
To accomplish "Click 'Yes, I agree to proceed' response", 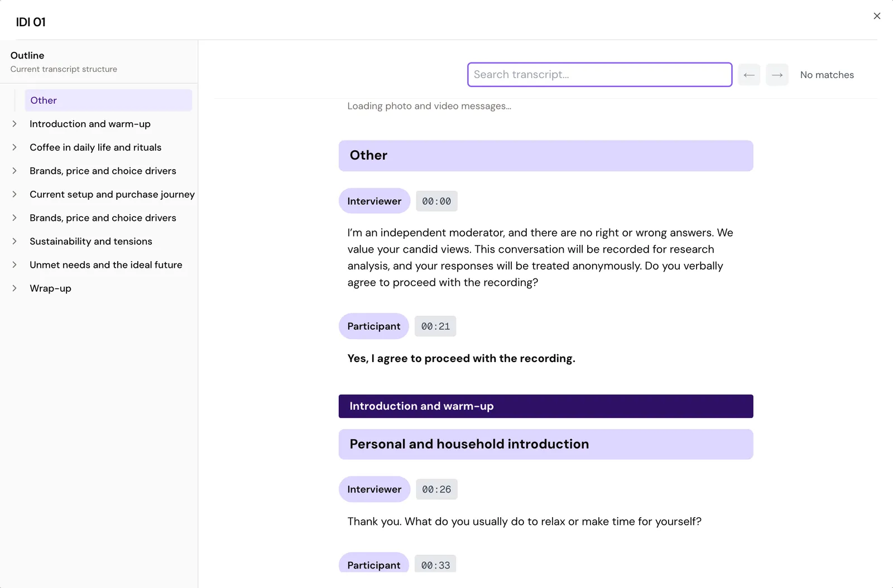I will click(461, 358).
